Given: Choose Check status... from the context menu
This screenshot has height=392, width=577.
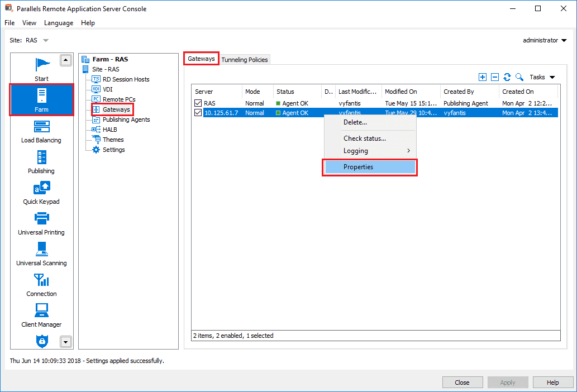Looking at the screenshot, I should pyautogui.click(x=365, y=138).
